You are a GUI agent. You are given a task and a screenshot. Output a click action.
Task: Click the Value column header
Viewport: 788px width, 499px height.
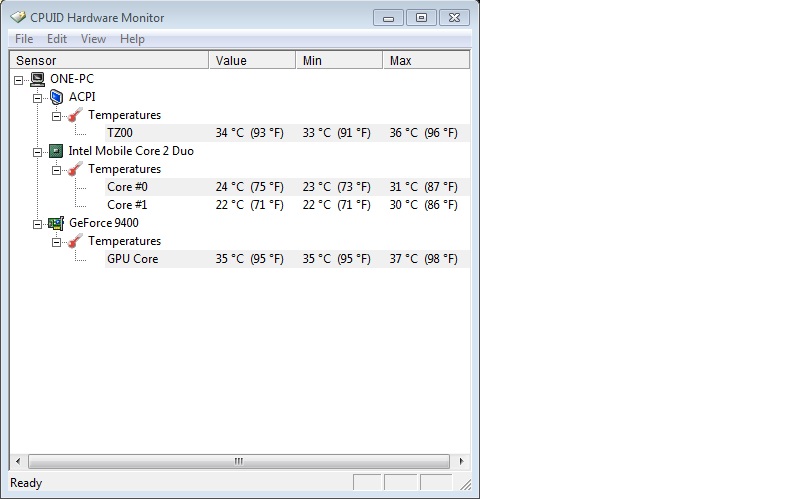[x=252, y=60]
